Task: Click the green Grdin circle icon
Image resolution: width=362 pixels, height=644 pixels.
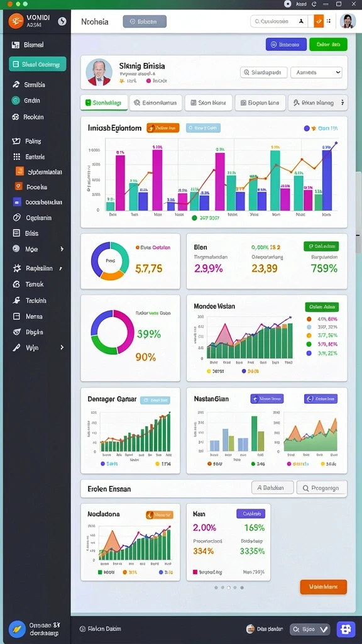Action: [x=16, y=100]
